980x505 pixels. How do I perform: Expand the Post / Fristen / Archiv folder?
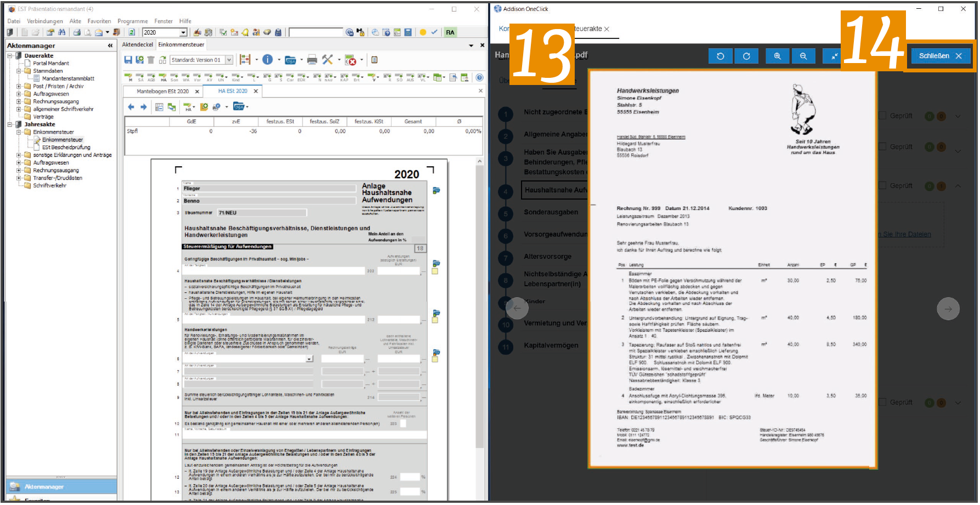(x=19, y=86)
